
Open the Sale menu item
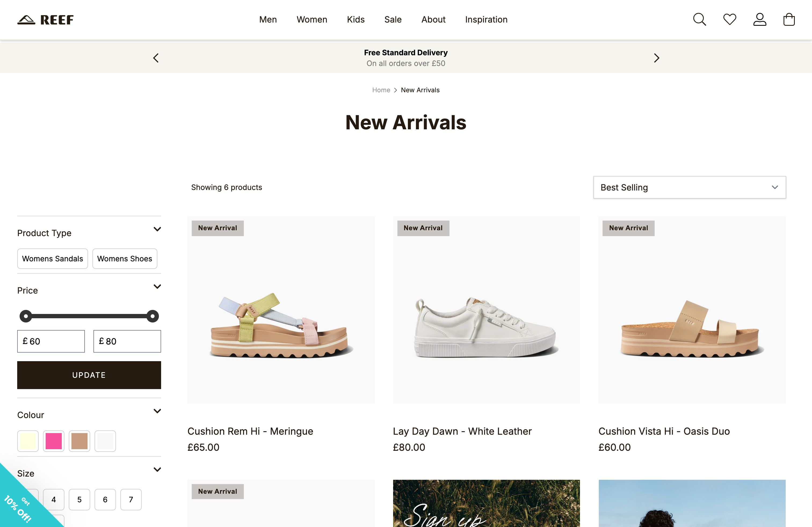pos(393,19)
